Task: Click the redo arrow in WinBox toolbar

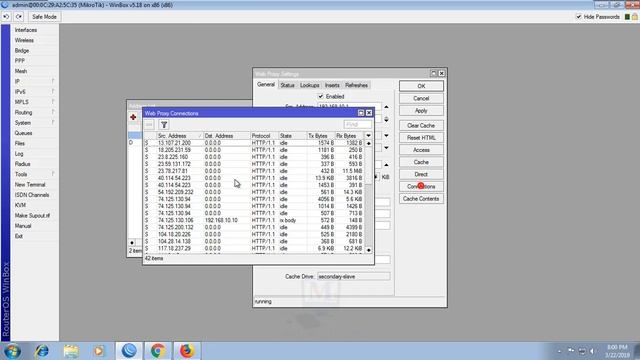Action: 19,17
